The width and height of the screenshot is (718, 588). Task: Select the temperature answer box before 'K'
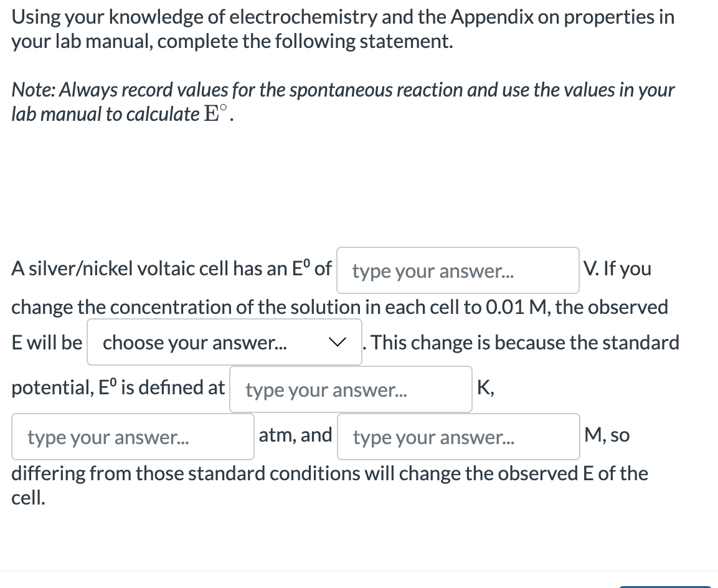click(351, 389)
